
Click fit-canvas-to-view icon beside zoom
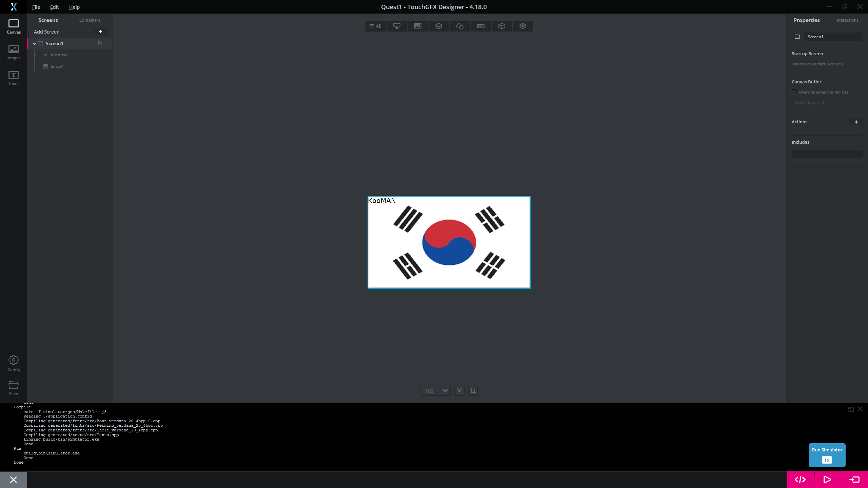pyautogui.click(x=459, y=391)
